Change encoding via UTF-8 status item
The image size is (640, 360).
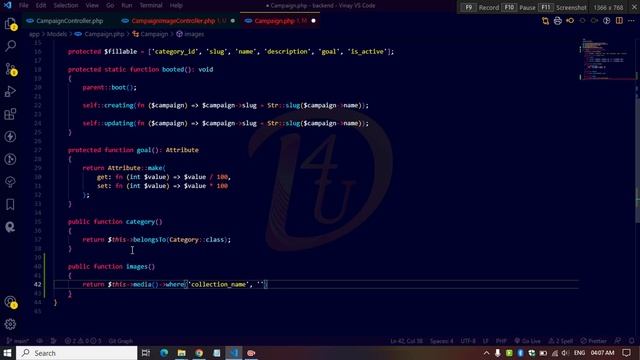(468, 341)
